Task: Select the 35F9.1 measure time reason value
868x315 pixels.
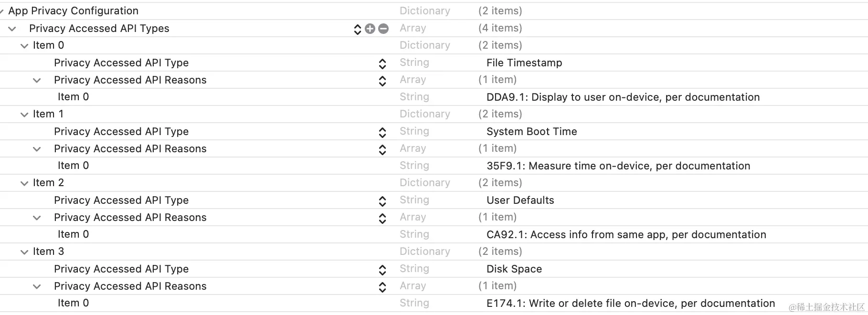Action: pyautogui.click(x=618, y=166)
